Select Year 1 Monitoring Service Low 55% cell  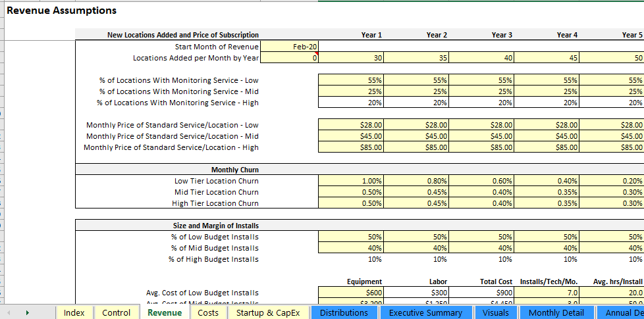351,80
